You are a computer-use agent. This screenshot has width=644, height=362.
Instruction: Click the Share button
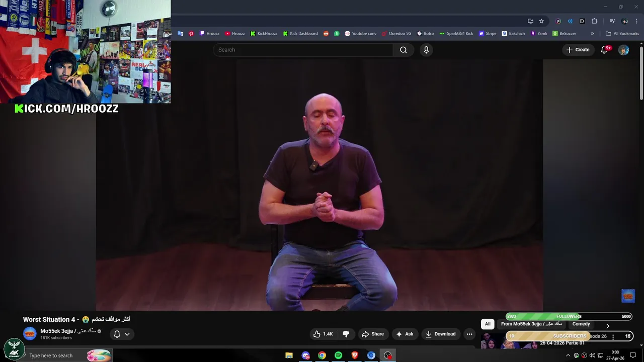tap(373, 334)
